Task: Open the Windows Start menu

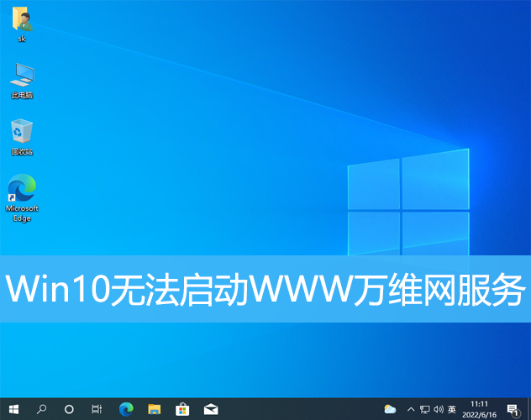Action: pos(13,409)
